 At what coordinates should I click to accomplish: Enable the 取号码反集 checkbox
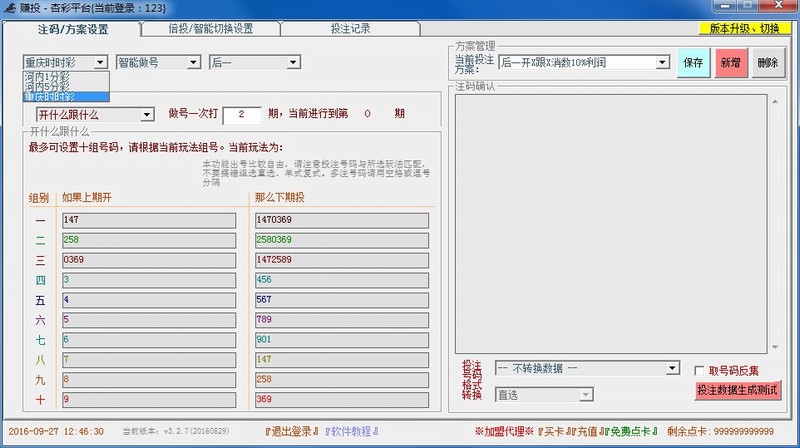pyautogui.click(x=700, y=370)
